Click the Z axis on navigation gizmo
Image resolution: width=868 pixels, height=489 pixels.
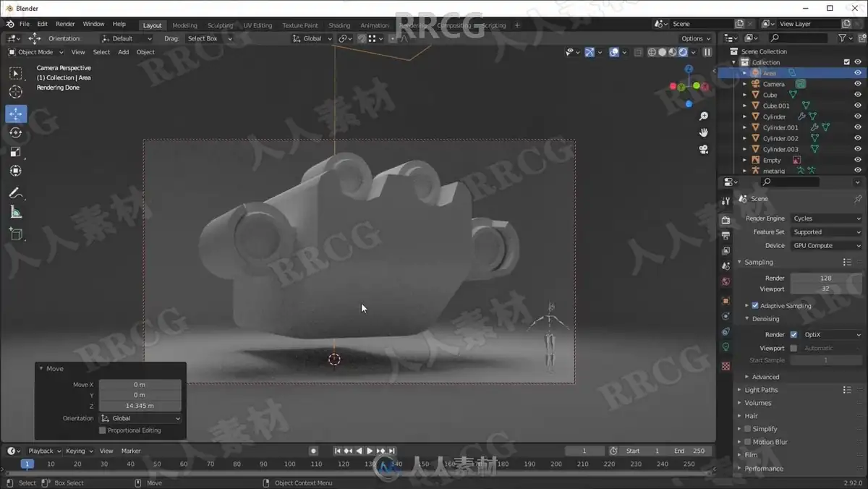[689, 69]
